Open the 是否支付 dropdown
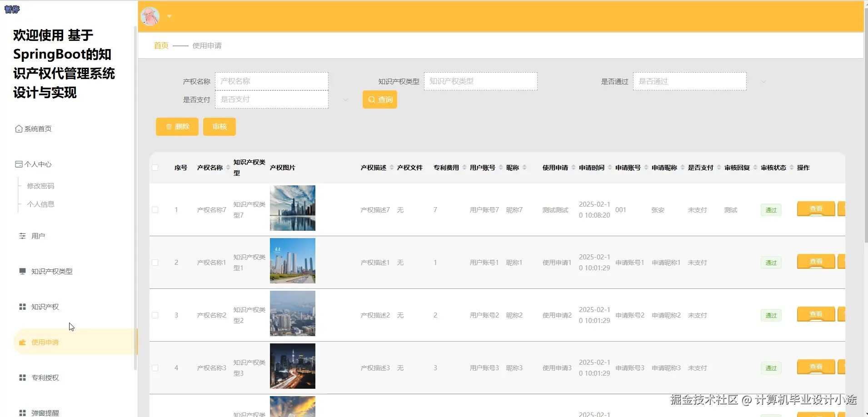This screenshot has width=868, height=417. coord(272,99)
